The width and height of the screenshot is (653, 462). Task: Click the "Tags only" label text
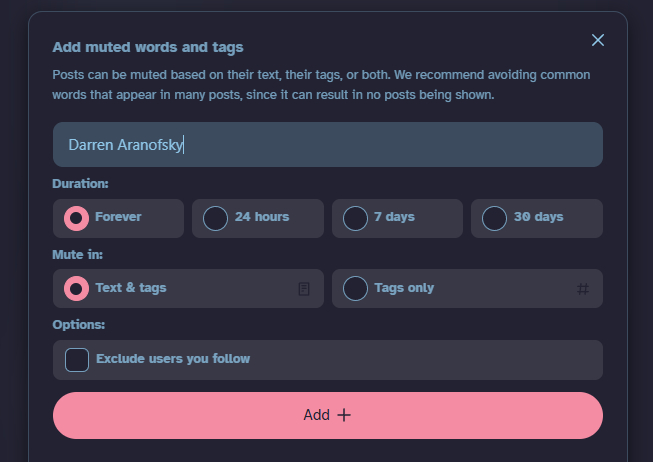404,288
